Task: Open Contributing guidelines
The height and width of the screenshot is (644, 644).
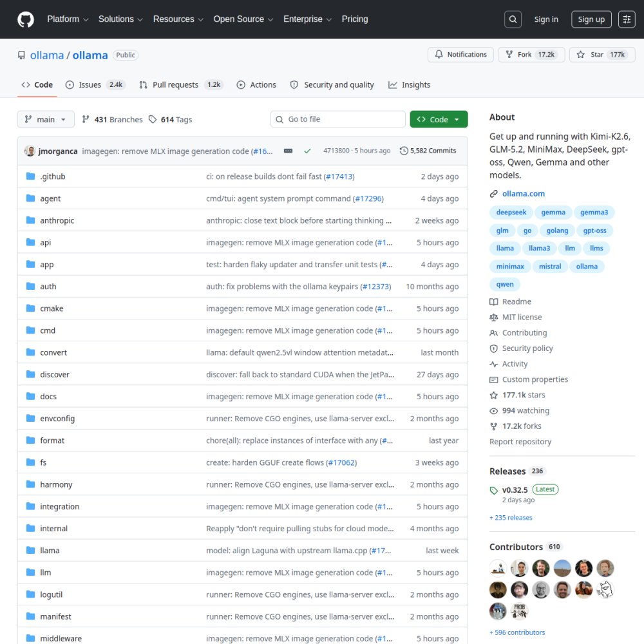Action: [x=518, y=333]
